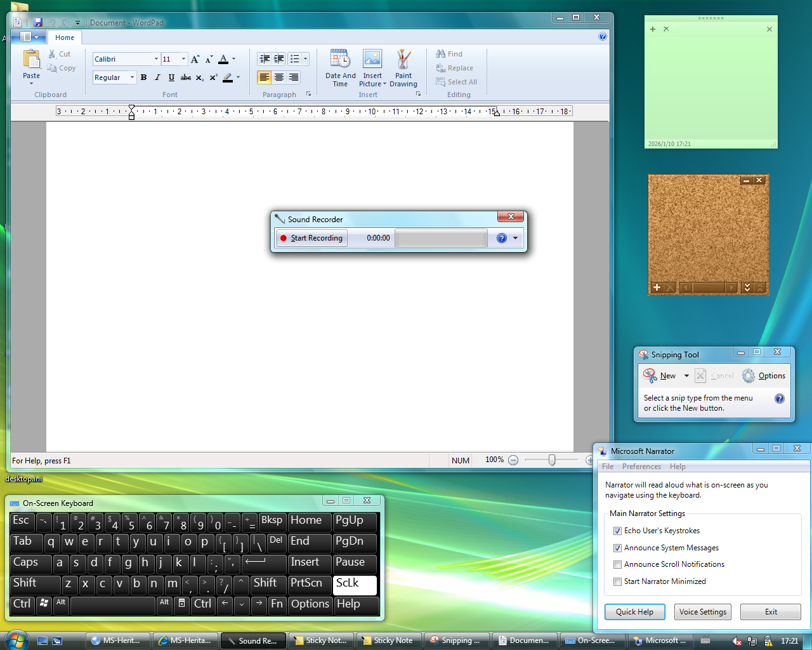Click the Sound Recorder help icon
The height and width of the screenshot is (650, 812).
(502, 238)
